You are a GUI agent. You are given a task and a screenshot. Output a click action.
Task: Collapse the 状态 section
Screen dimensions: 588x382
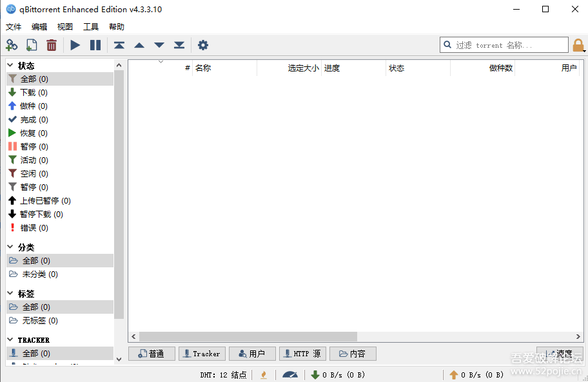[10, 65]
